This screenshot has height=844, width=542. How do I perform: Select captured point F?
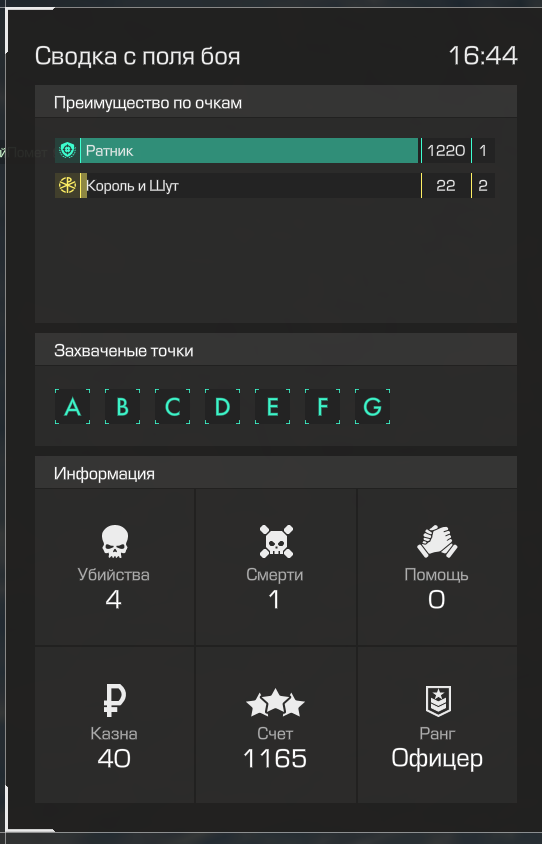pyautogui.click(x=322, y=406)
